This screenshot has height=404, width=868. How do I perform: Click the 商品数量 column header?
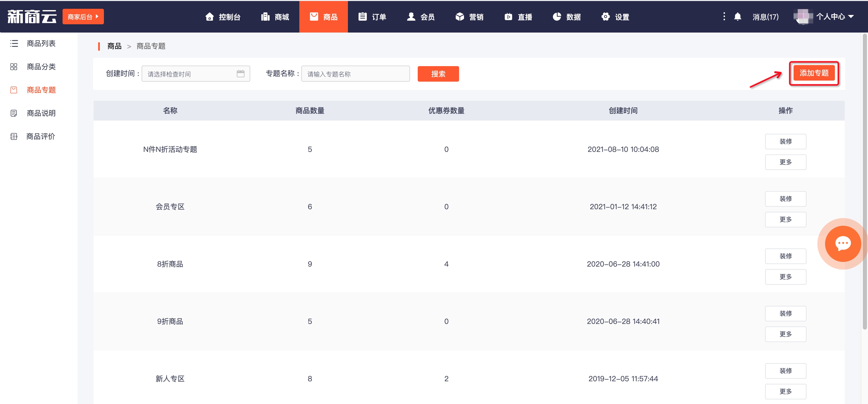pos(310,110)
